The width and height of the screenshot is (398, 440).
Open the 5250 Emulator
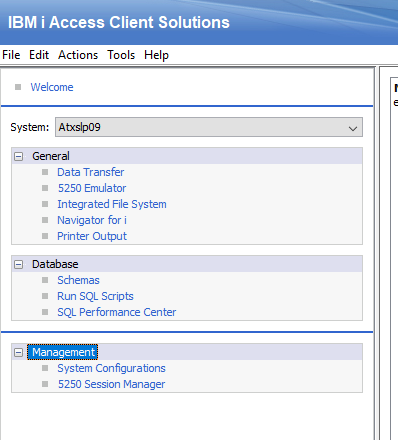click(92, 188)
